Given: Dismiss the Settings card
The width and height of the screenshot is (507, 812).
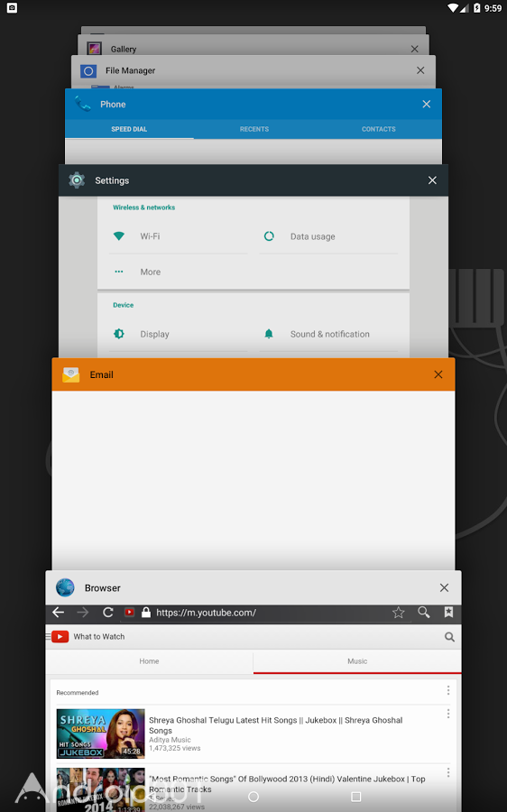Looking at the screenshot, I should click(x=432, y=180).
